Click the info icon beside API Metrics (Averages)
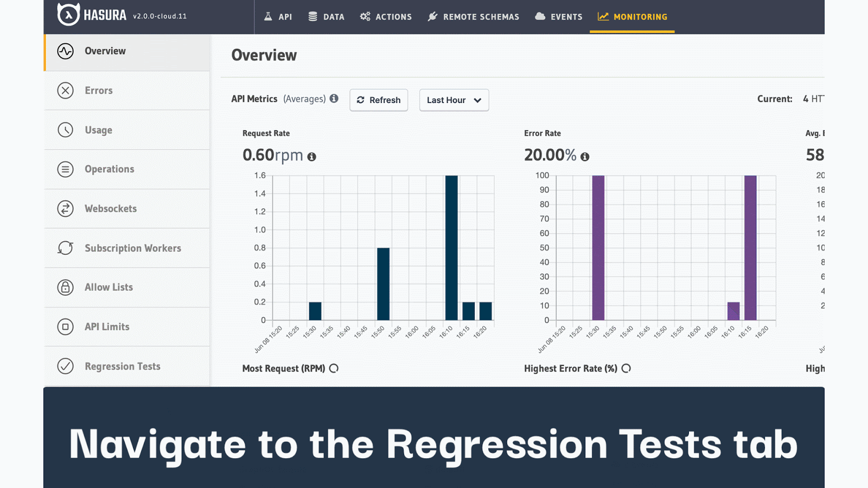Viewport: 868px width, 488px height. pos(334,99)
